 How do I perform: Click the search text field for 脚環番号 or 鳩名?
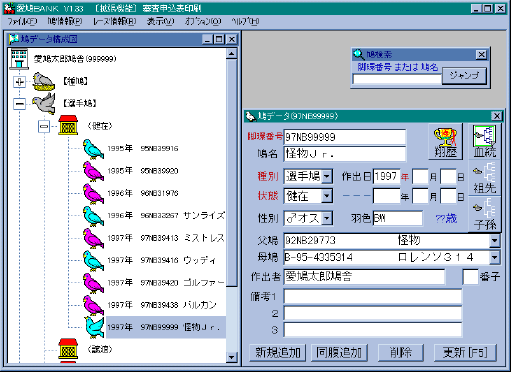pos(397,79)
